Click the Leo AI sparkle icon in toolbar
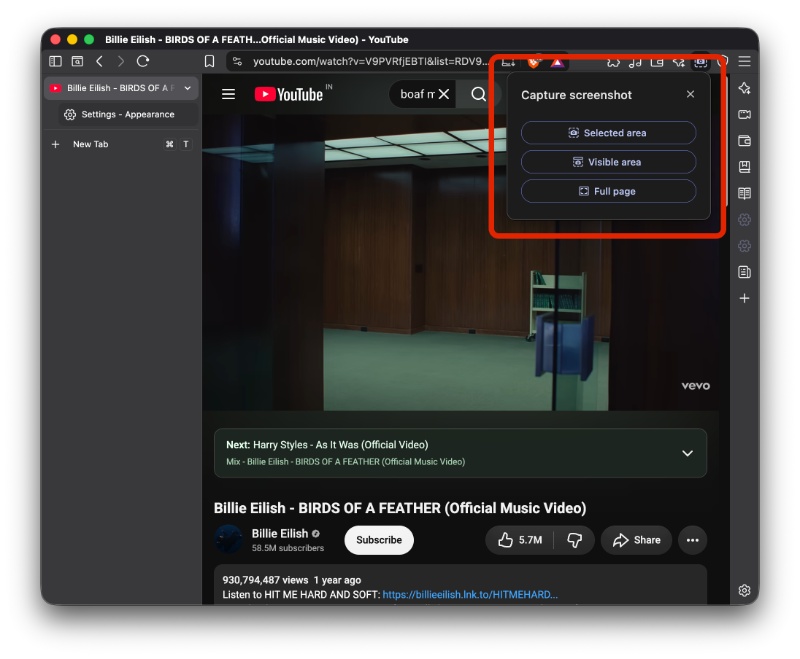Screen dimensions: 800x659 [679, 62]
